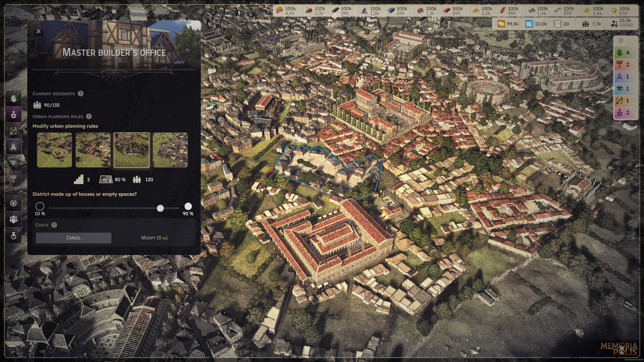Click the capacity 120 people icon
Image resolution: width=644 pixels, height=362 pixels.
[x=137, y=180]
